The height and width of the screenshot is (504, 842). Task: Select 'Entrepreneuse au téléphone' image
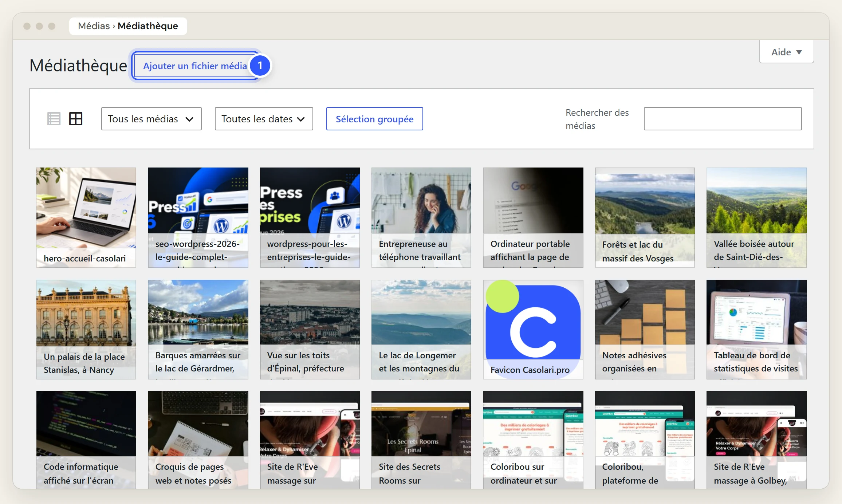click(x=421, y=218)
